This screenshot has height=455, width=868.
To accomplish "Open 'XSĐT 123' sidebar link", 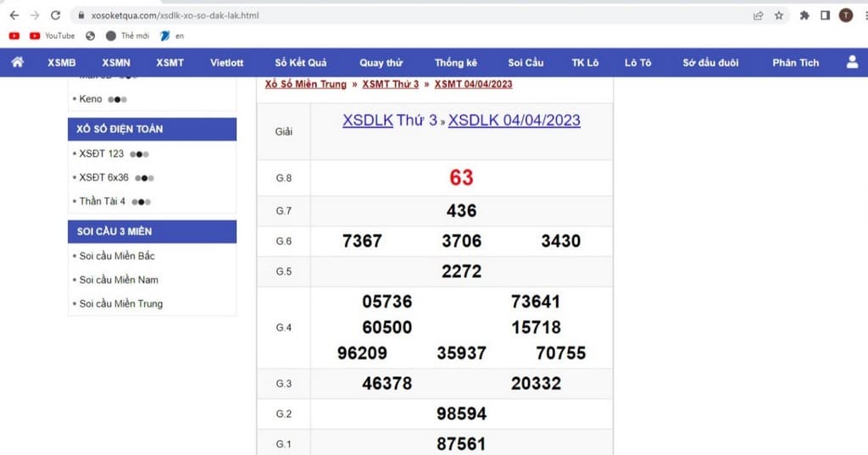I will (102, 153).
